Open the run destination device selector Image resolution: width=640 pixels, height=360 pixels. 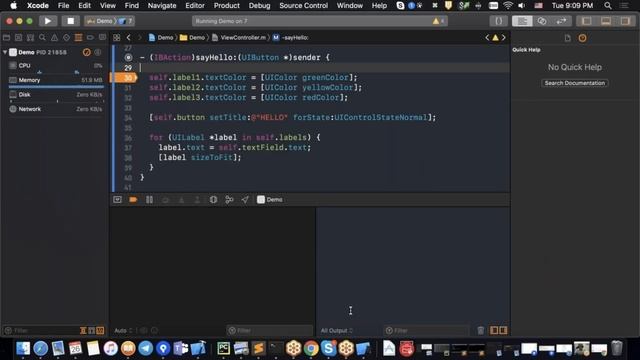[126, 21]
